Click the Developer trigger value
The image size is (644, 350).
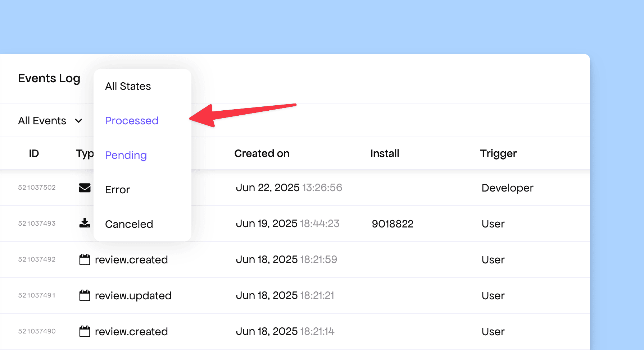[507, 188]
